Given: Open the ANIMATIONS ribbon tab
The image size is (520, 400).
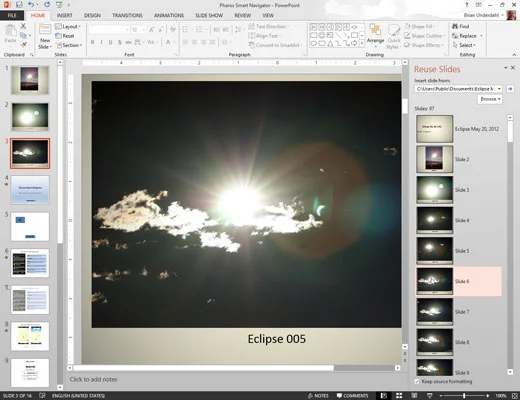Looking at the screenshot, I should [x=169, y=15].
